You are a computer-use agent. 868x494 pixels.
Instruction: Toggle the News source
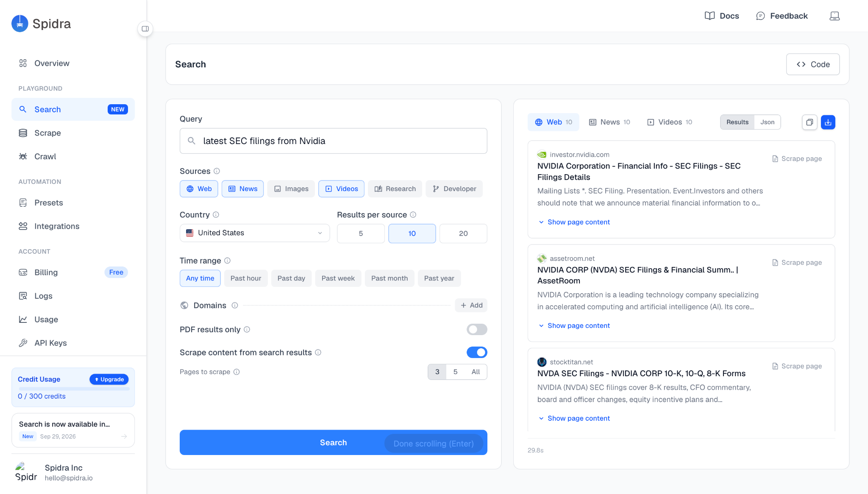242,189
